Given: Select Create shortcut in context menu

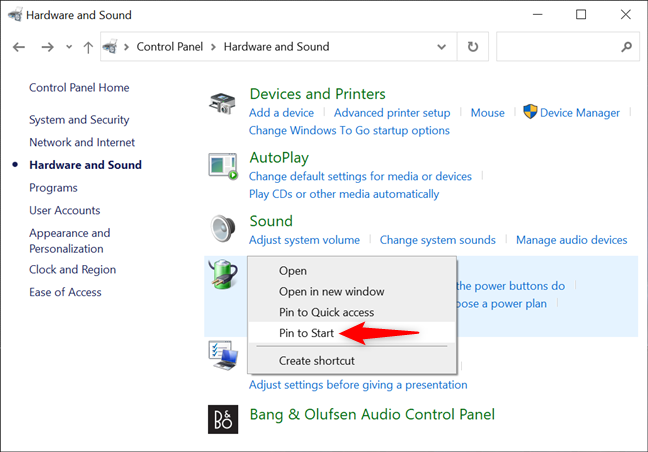Looking at the screenshot, I should click(x=317, y=361).
